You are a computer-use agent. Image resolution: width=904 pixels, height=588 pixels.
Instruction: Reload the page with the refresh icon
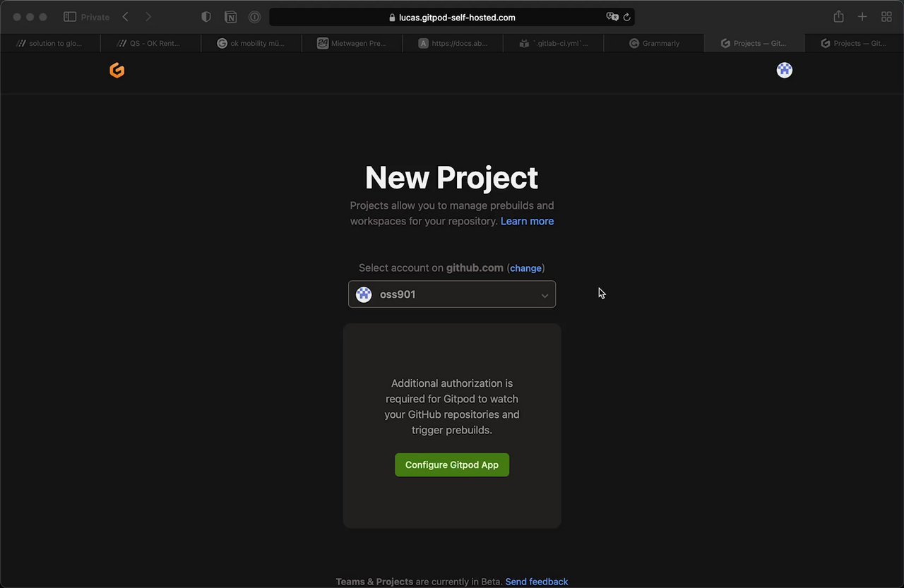point(626,17)
